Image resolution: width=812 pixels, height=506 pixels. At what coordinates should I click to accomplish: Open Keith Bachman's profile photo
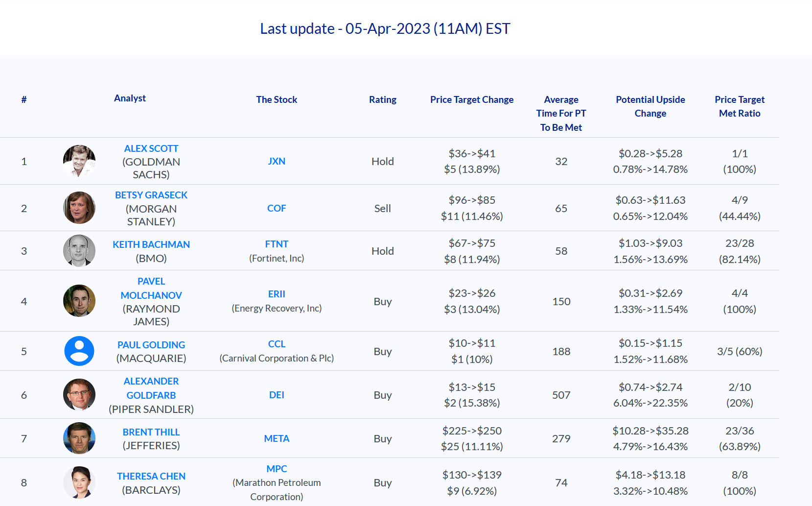pyautogui.click(x=79, y=251)
